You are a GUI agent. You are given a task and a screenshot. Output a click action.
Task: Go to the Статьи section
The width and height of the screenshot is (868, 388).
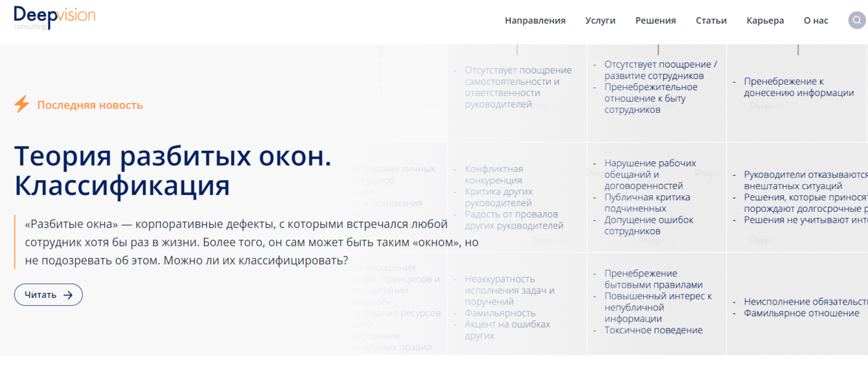[x=711, y=20]
